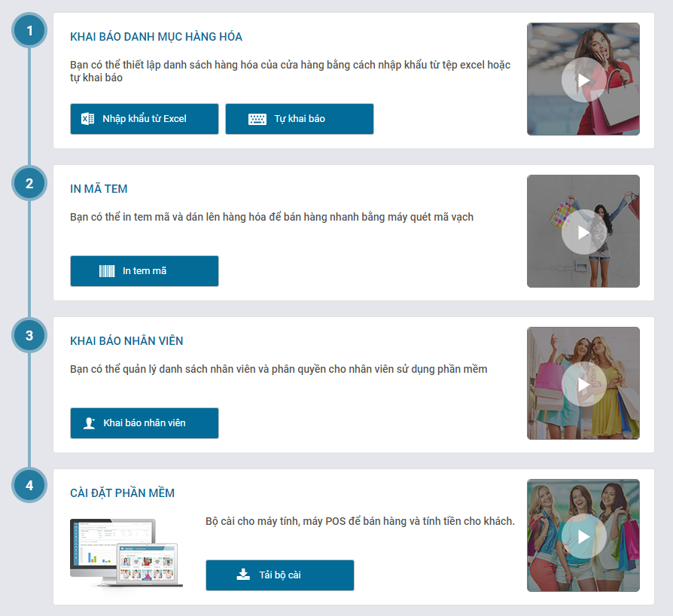Screen dimensions: 673x616
Task: Choose the Tự khai báo button
Action: tap(300, 119)
